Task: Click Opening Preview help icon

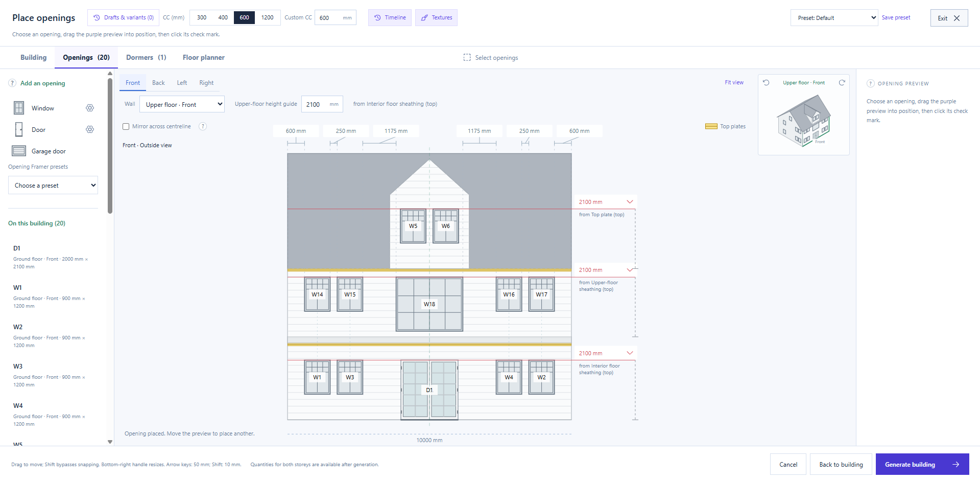Action: pyautogui.click(x=871, y=83)
